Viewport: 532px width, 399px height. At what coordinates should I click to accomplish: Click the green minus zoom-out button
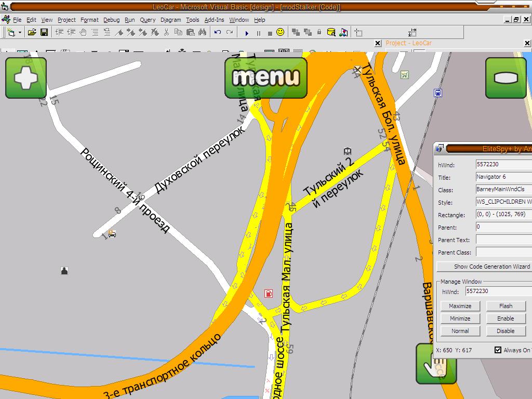click(x=506, y=78)
